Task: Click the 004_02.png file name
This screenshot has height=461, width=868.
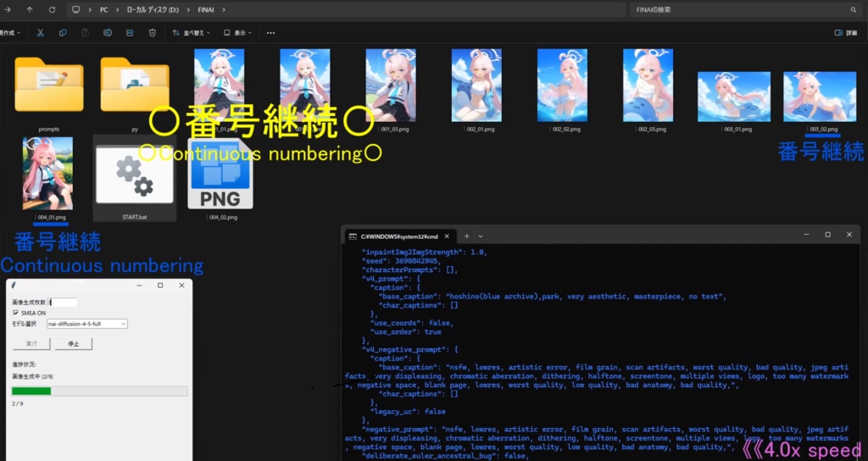Action: coord(224,217)
